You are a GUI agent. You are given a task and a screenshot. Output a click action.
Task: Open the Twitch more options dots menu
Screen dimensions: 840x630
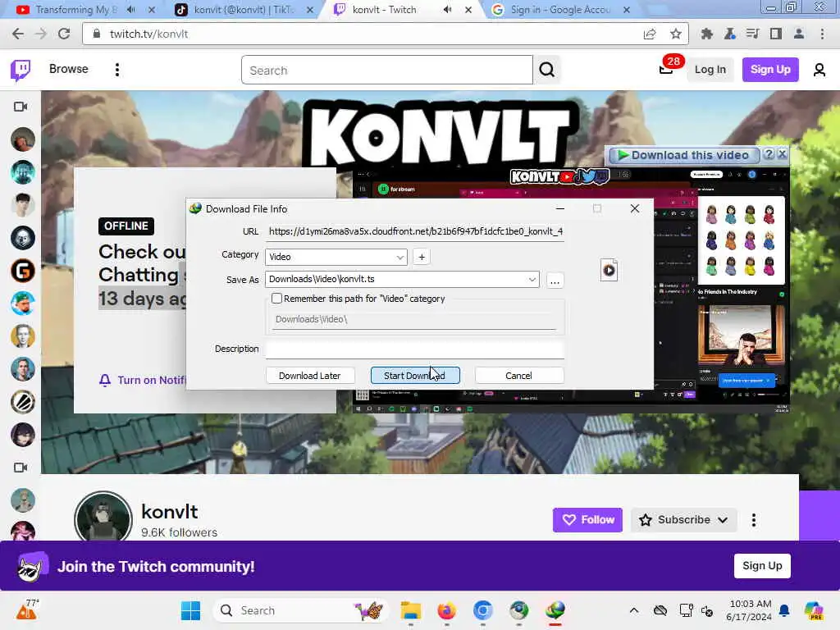[x=116, y=70]
